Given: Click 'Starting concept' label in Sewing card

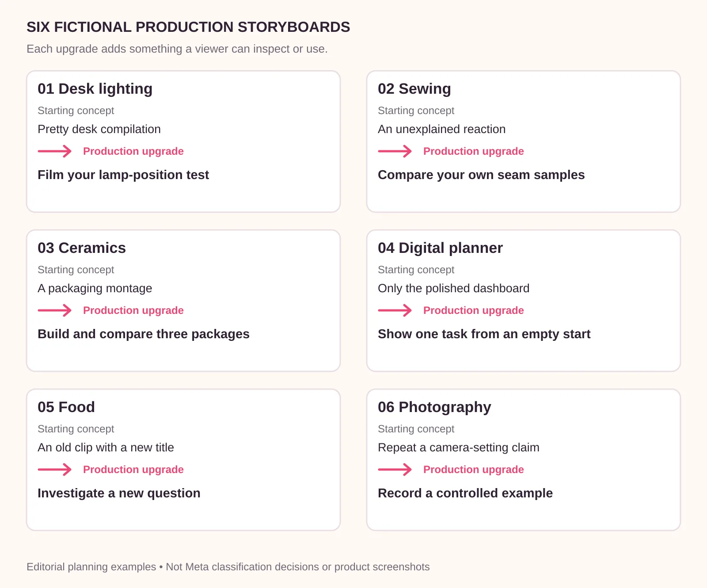Looking at the screenshot, I should point(416,111).
